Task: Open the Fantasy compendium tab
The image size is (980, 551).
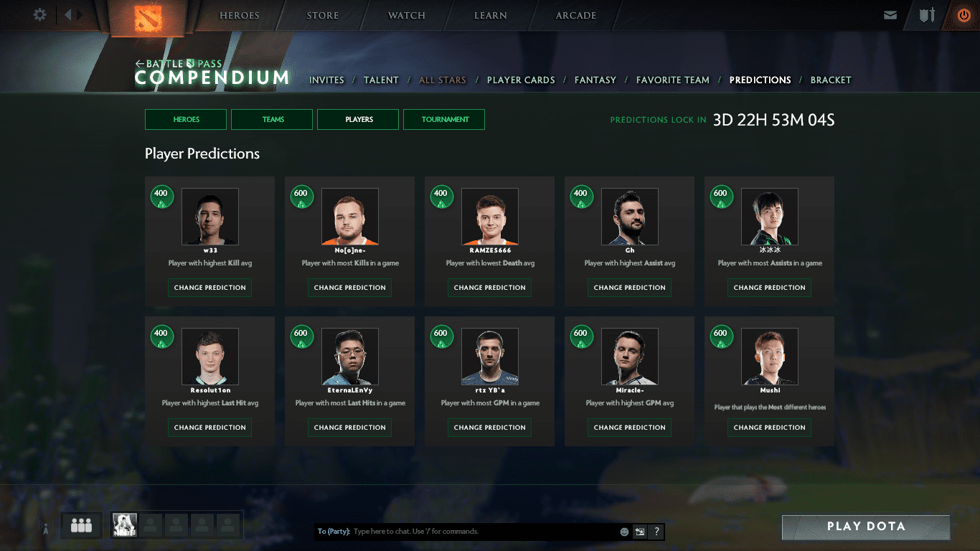Action: 595,80
